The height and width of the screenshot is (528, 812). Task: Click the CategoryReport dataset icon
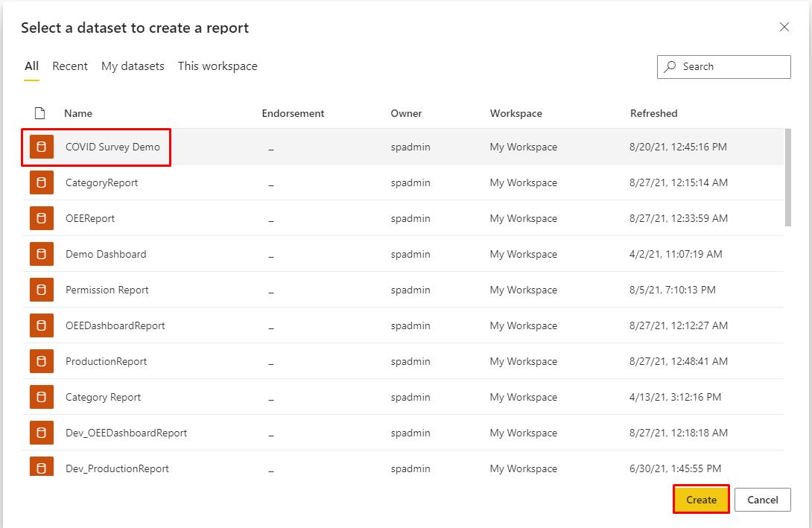[x=41, y=182]
